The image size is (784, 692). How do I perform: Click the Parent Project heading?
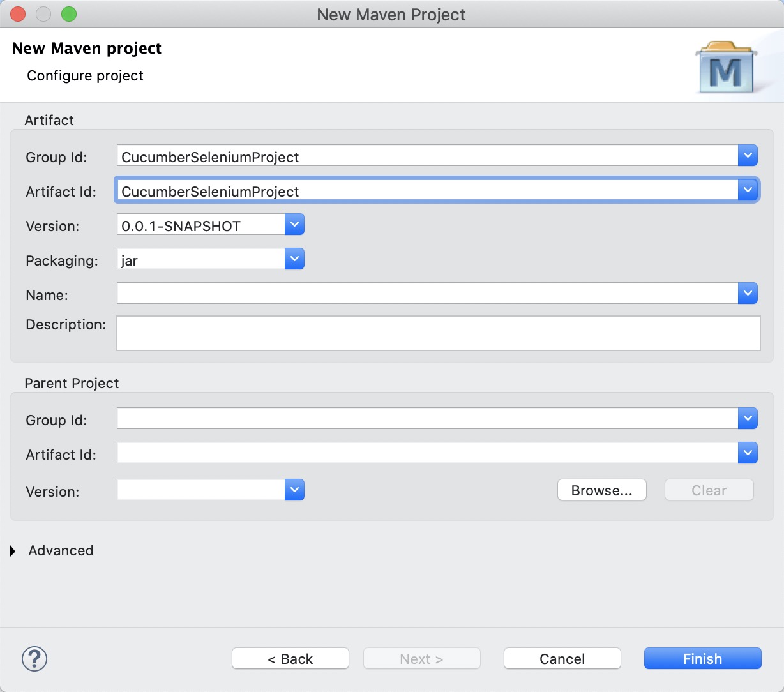coord(72,383)
